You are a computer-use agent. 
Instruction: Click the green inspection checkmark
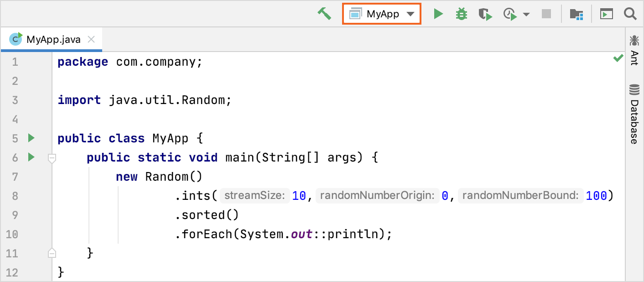click(x=618, y=58)
